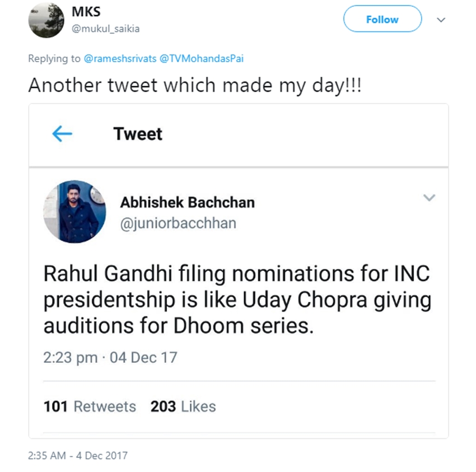Click the 2:23 pm 04 Dec 17 timestamp
This screenshot has width=476, height=472.
110,357
